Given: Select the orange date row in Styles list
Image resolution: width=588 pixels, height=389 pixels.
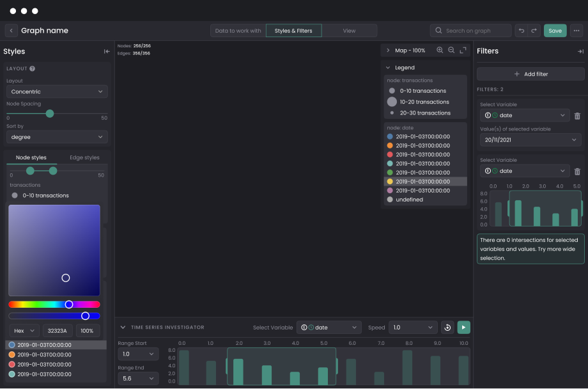Looking at the screenshot, I should (x=56, y=354).
